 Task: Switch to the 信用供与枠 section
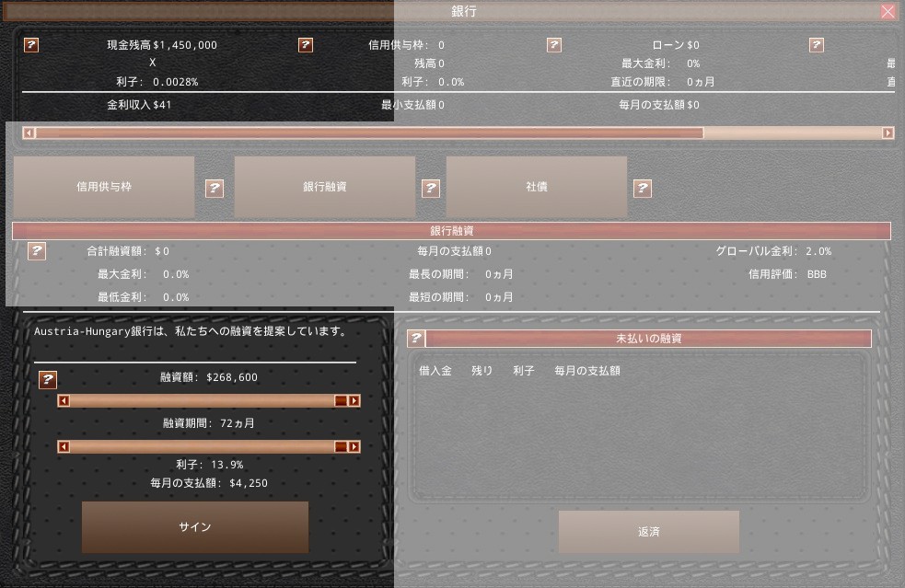click(x=104, y=187)
